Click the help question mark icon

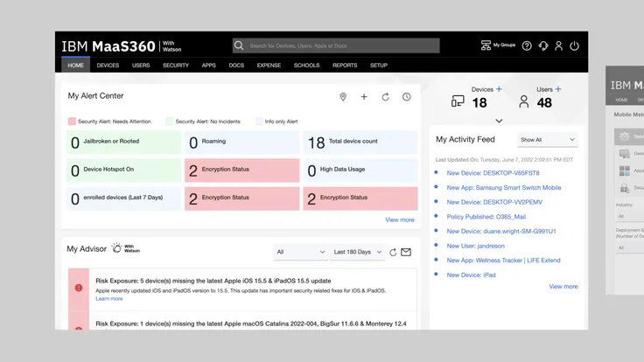pos(527,45)
